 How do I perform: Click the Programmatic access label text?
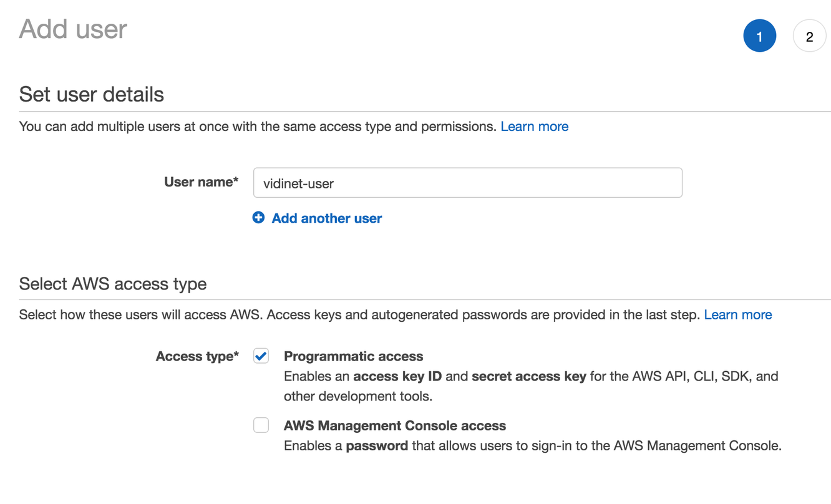click(353, 356)
